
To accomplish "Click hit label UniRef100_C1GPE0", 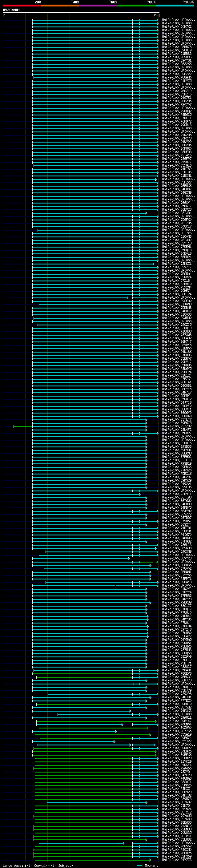I will pos(177,406).
